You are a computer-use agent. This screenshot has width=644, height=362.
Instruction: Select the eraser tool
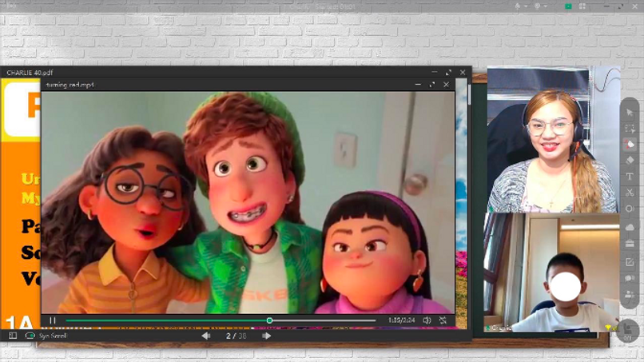click(x=630, y=161)
